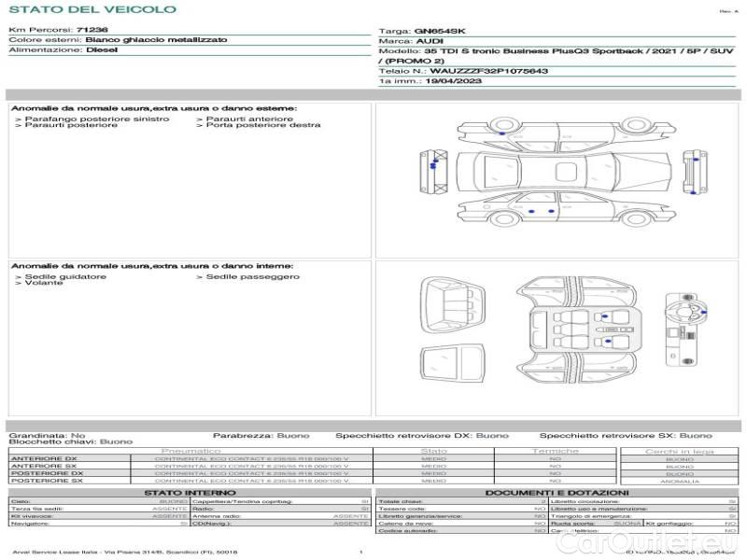747x560 pixels.
Task: Click the top-down car roof diagram
Action: [563, 172]
